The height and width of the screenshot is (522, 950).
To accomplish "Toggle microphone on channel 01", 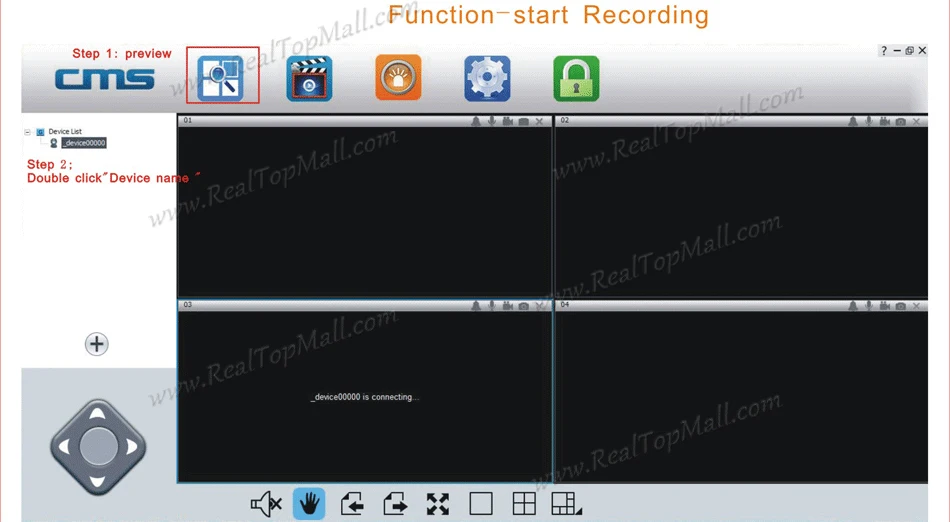I will (x=492, y=121).
